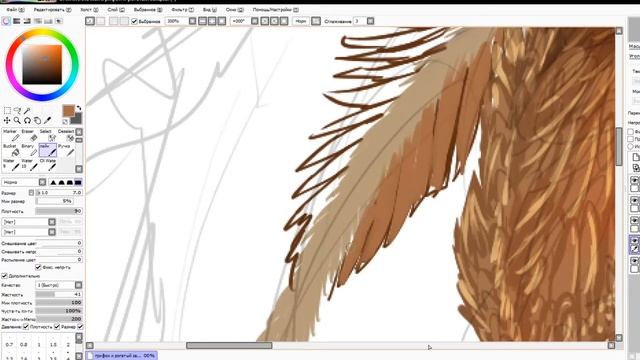640x360 pixels.
Task: Open the Слой menu
Action: pos(116,9)
